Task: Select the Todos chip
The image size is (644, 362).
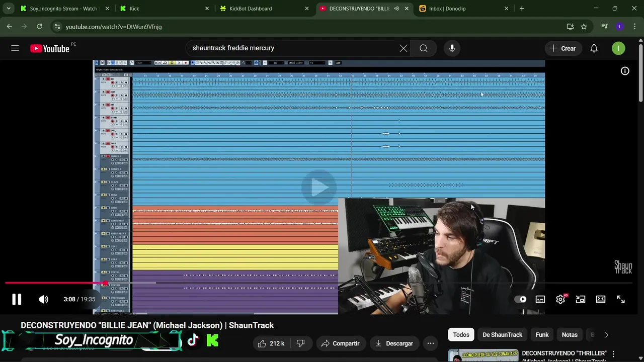Action: coord(461,335)
